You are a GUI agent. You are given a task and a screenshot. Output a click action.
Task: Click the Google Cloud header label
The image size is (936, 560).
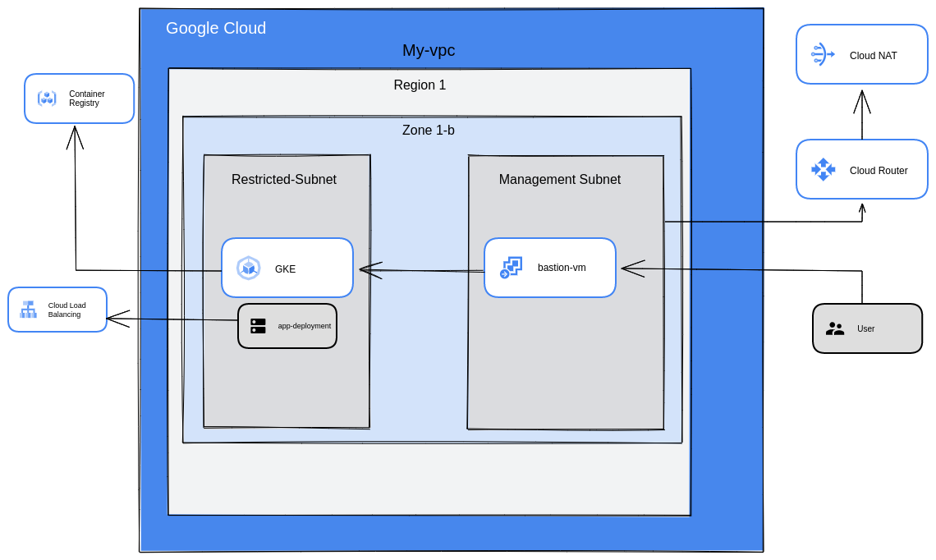pyautogui.click(x=216, y=28)
